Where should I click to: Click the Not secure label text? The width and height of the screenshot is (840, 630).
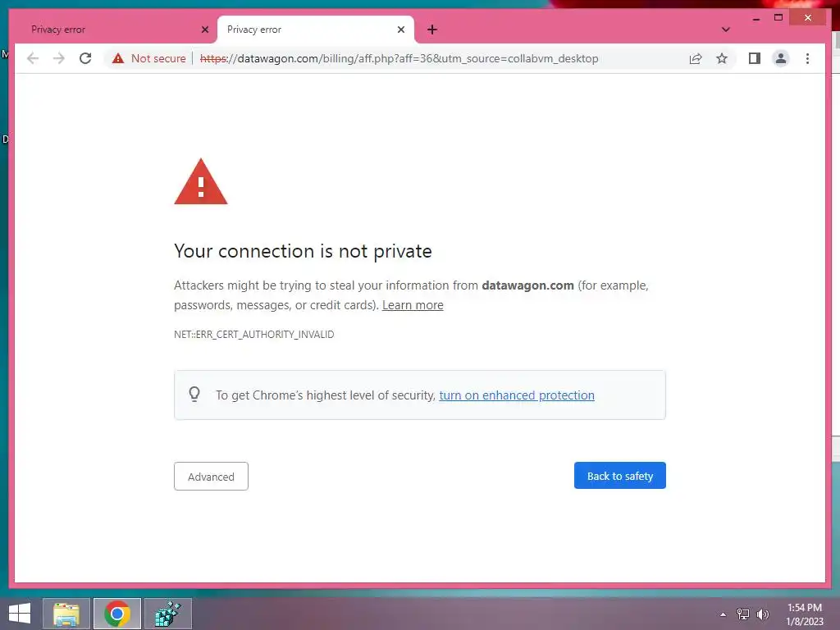158,58
